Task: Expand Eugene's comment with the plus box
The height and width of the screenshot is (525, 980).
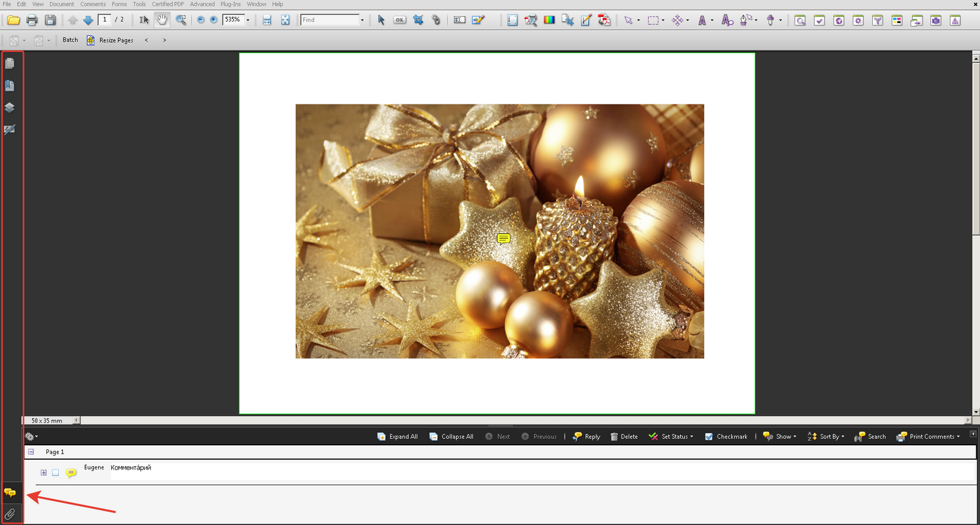Action: [44, 473]
